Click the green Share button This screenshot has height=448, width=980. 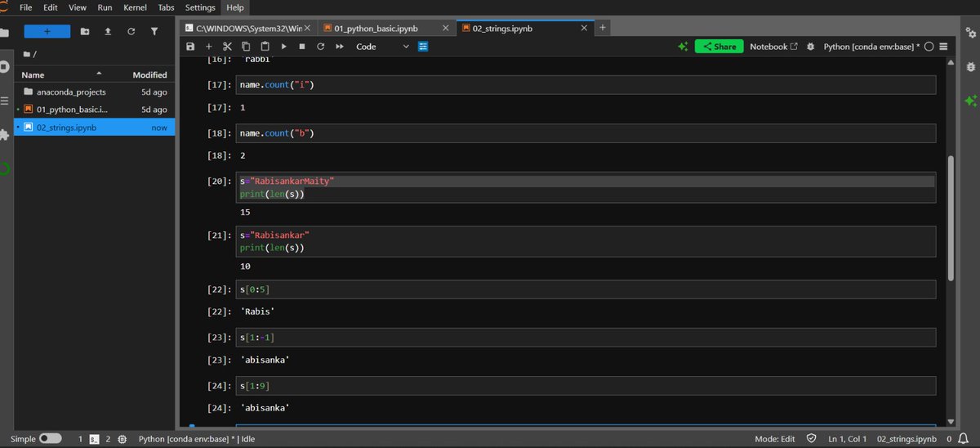[719, 47]
